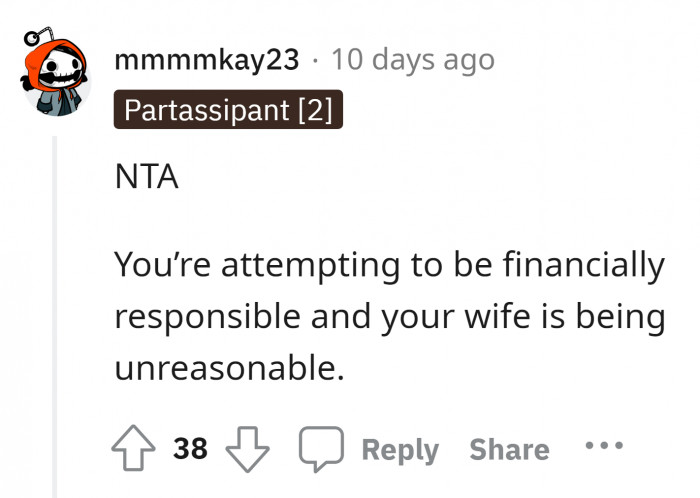Viewport: 700px width, 498px height.
Task: Click the speech bubble reply icon
Action: (322, 449)
